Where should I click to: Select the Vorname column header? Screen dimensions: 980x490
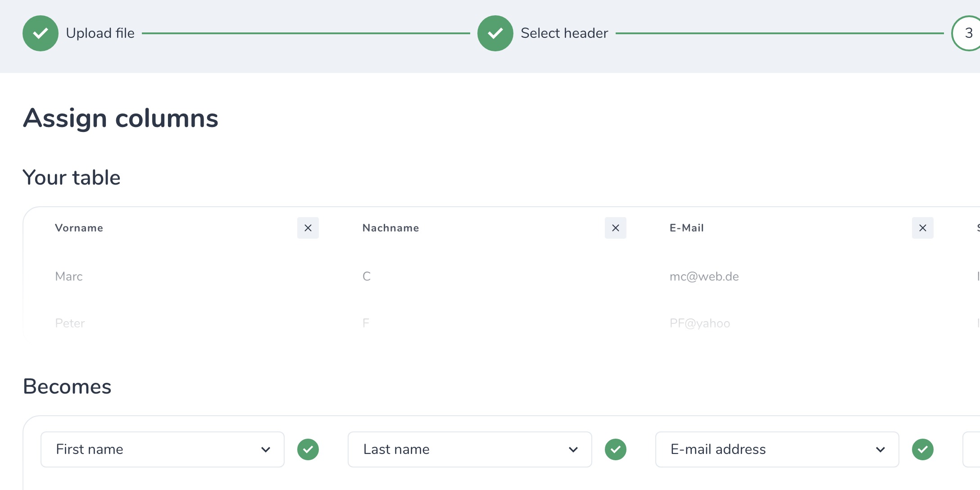coord(79,228)
